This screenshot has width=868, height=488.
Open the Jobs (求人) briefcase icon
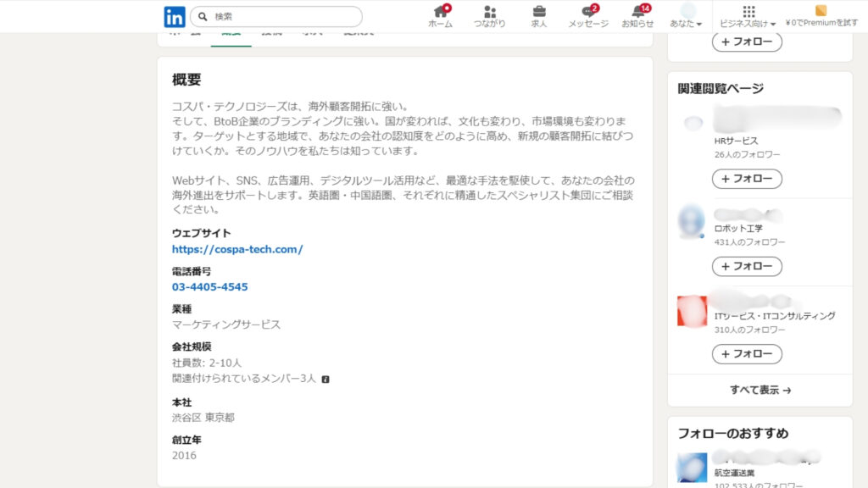click(539, 12)
